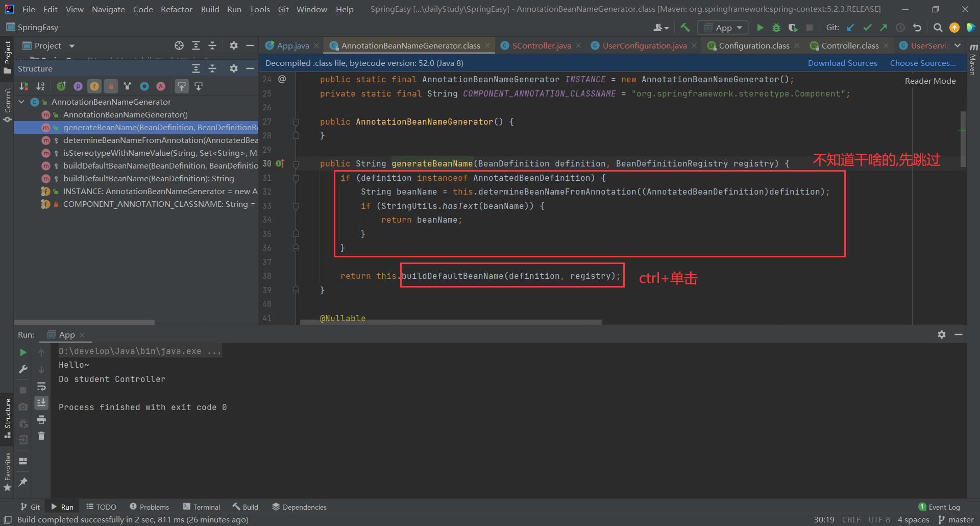Open Project panel settings gear
Viewport: 980px width, 526px height.
point(234,45)
